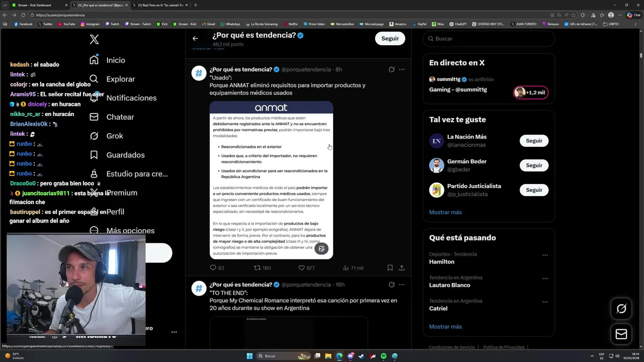This screenshot has height=362, width=644.
Task: Open a new browser tab
Action: tap(195, 5)
